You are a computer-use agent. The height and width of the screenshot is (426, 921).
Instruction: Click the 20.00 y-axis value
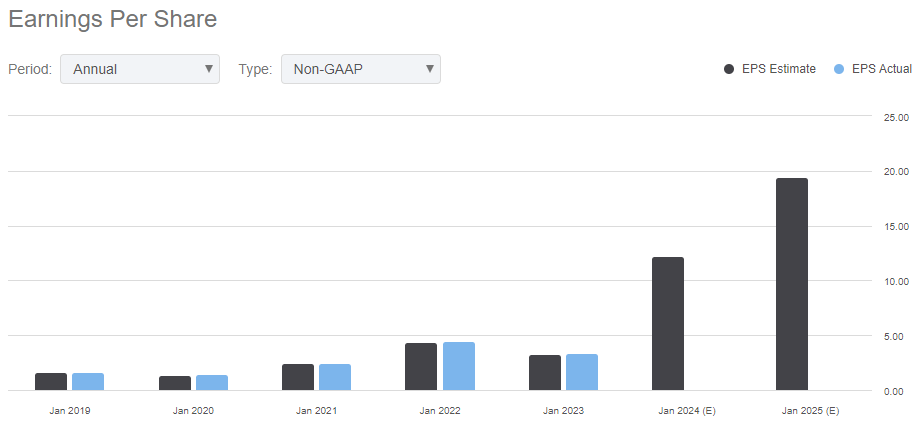[897, 172]
